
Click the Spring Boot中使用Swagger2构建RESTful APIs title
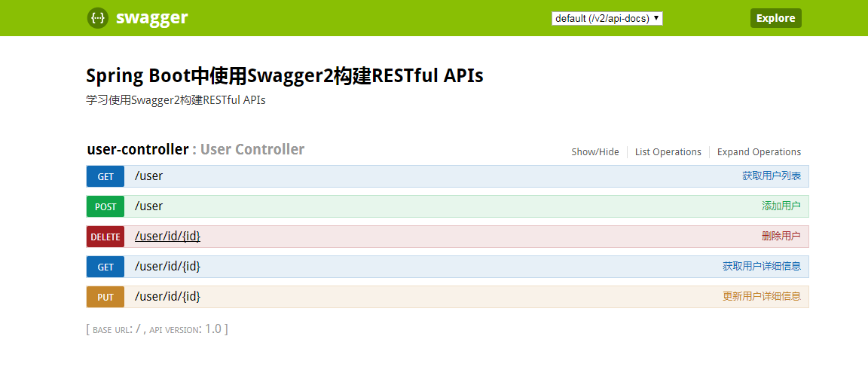[285, 76]
